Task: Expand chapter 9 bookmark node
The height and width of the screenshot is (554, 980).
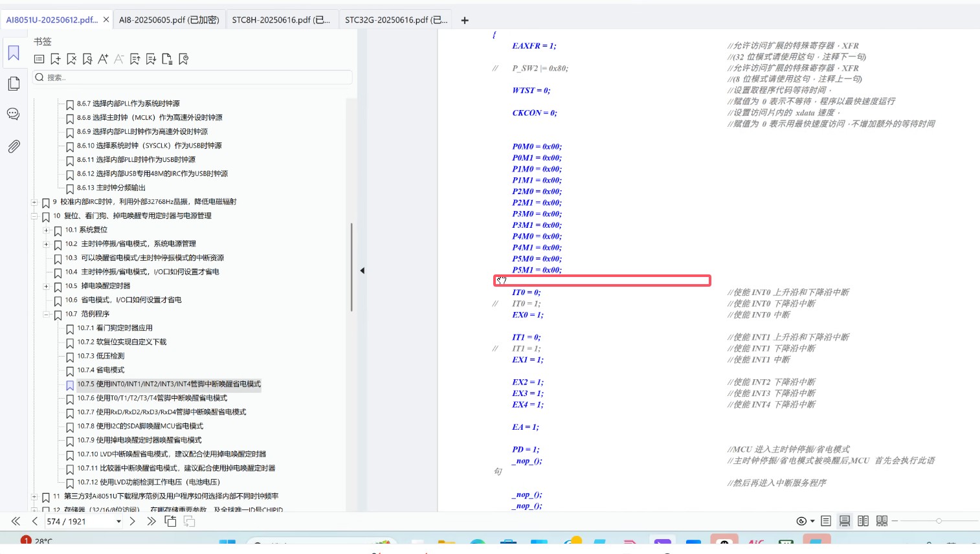Action: (34, 202)
